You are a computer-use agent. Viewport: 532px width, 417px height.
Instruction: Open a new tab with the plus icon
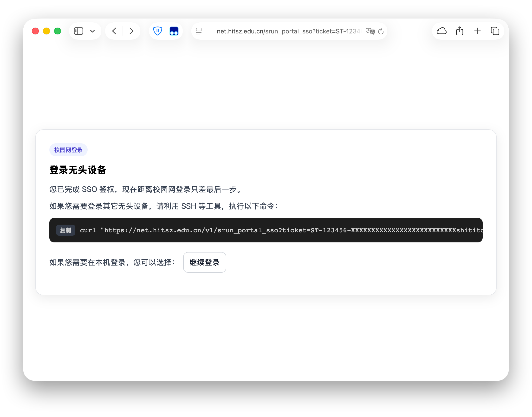[x=477, y=31]
